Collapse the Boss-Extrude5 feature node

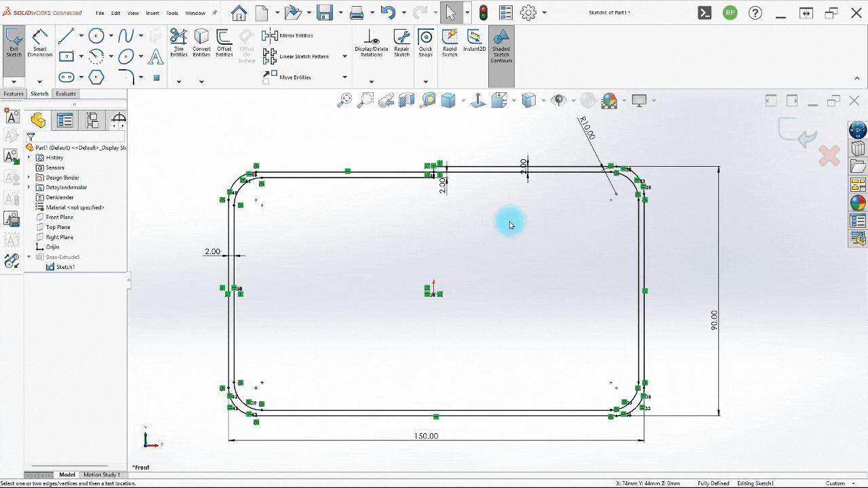tap(28, 257)
